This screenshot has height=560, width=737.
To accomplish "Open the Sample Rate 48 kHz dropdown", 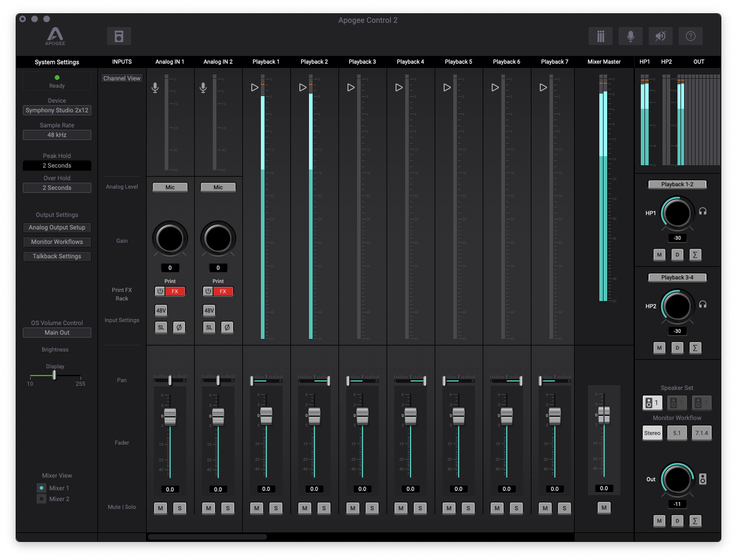I will [x=57, y=135].
